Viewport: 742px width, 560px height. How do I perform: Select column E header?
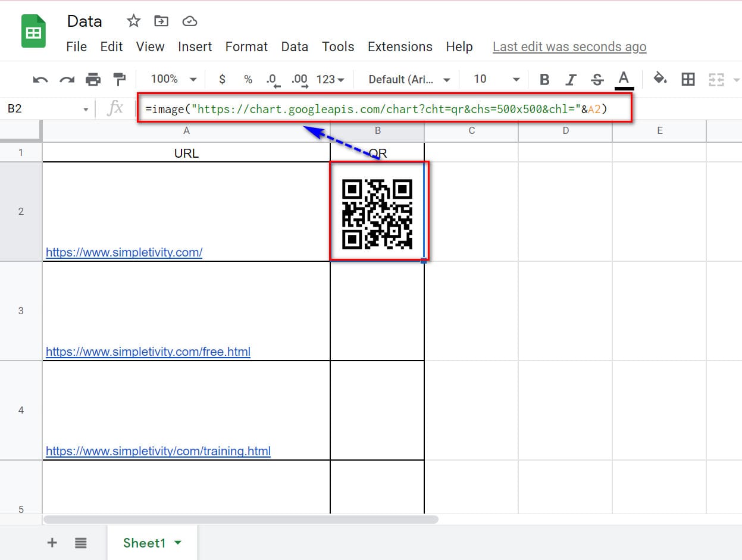(659, 131)
